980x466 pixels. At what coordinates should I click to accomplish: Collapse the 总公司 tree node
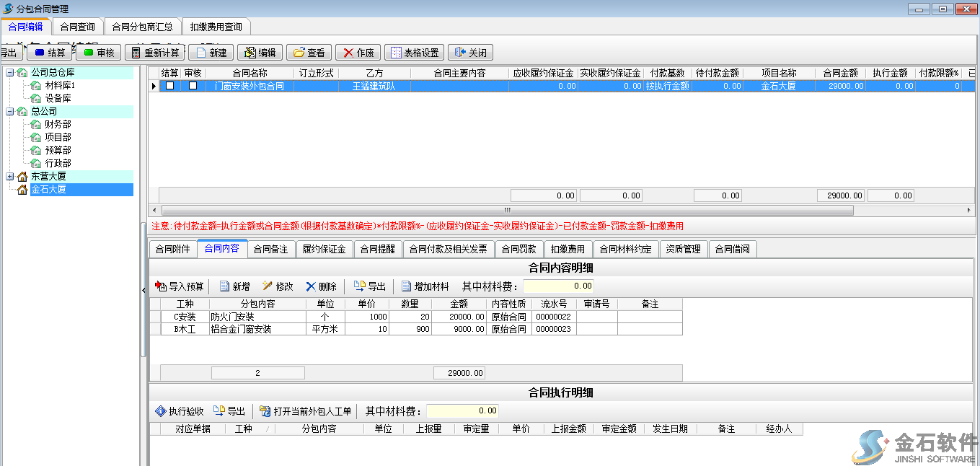(9, 111)
